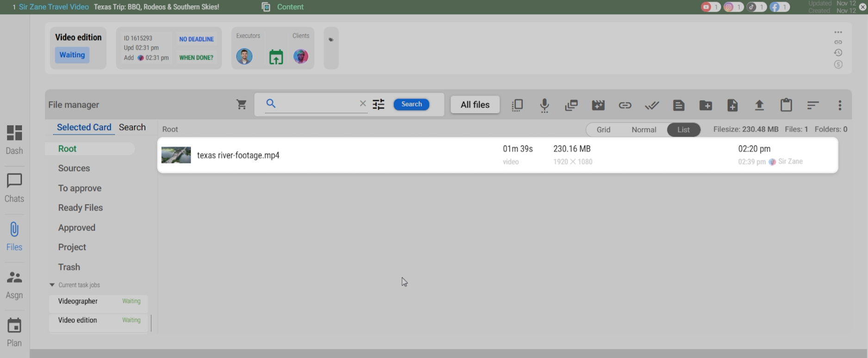Create a new folder with the folder-plus icon

(x=705, y=105)
